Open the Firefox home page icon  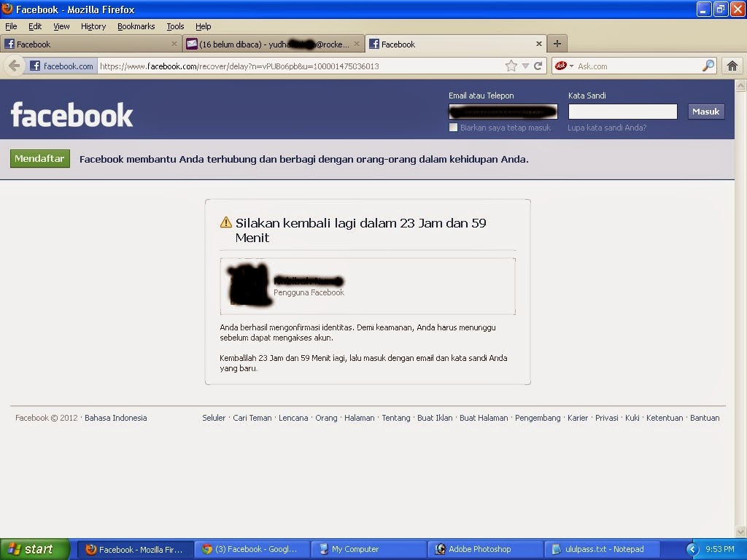coord(732,66)
